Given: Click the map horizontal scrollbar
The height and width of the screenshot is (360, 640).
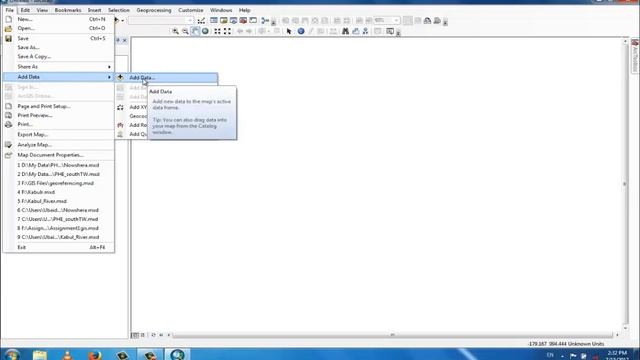Looking at the screenshot, I should tap(392, 335).
